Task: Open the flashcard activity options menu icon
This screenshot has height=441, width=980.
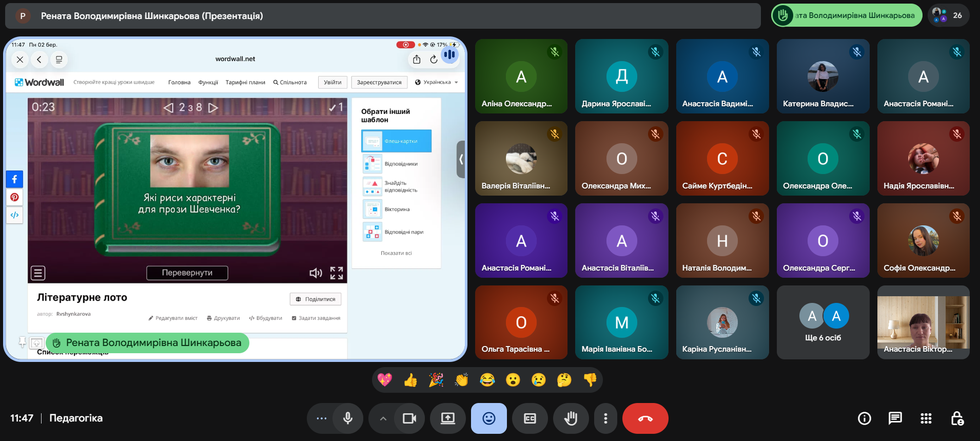Action: [38, 273]
